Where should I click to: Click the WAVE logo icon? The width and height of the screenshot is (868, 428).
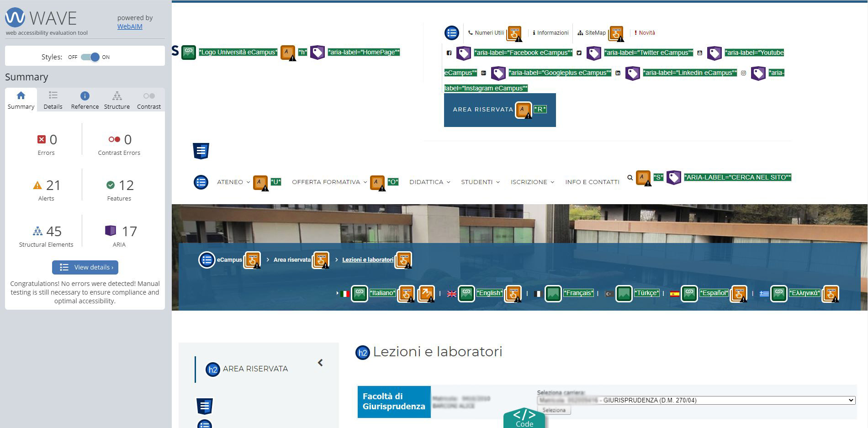pyautogui.click(x=15, y=18)
